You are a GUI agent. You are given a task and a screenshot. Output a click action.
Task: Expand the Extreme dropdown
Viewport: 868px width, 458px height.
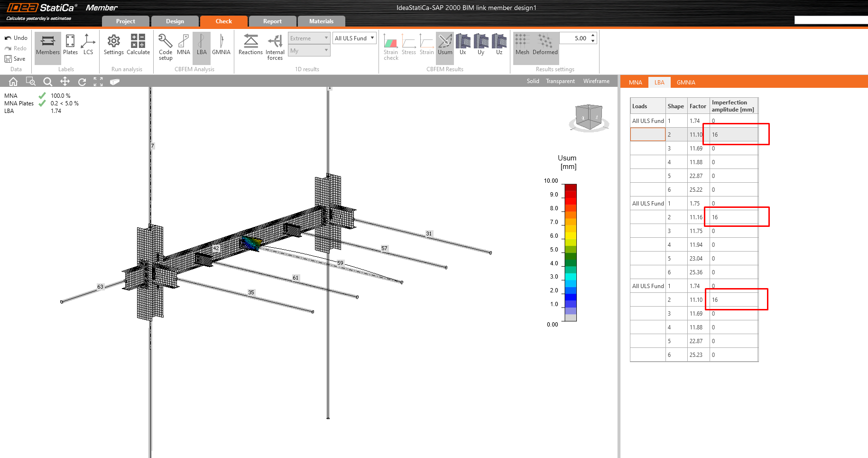[x=309, y=38]
